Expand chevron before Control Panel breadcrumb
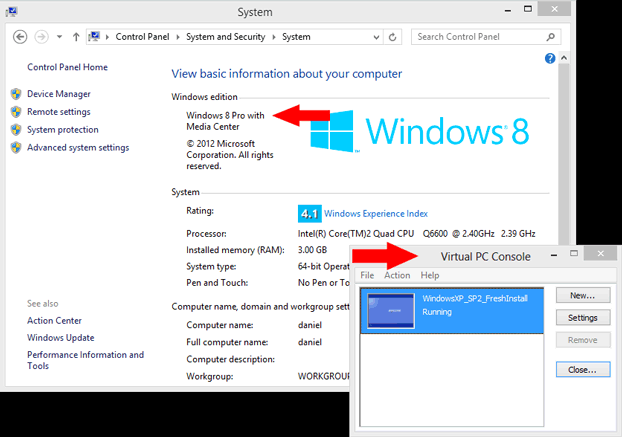Screen dimensions: 622x437 tap(107, 37)
